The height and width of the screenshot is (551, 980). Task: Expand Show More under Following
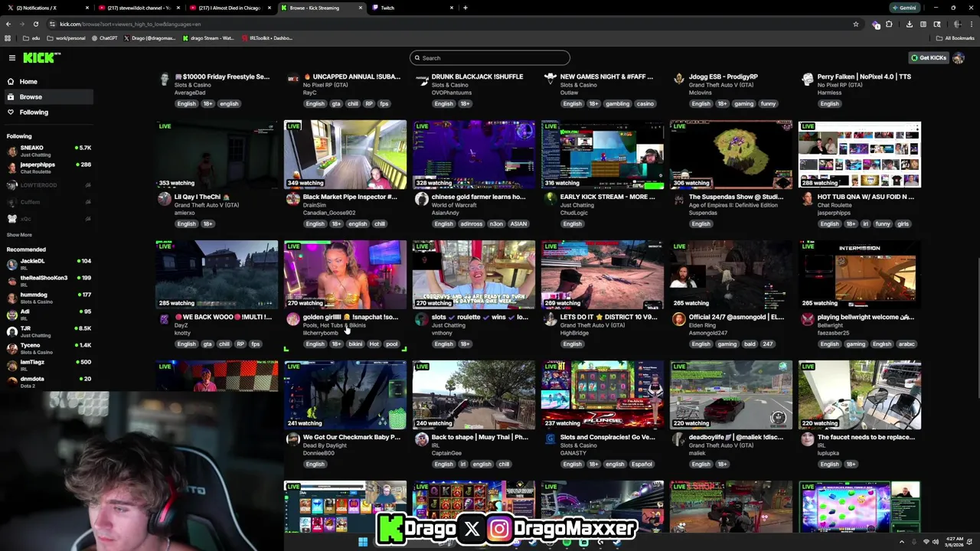click(x=19, y=235)
